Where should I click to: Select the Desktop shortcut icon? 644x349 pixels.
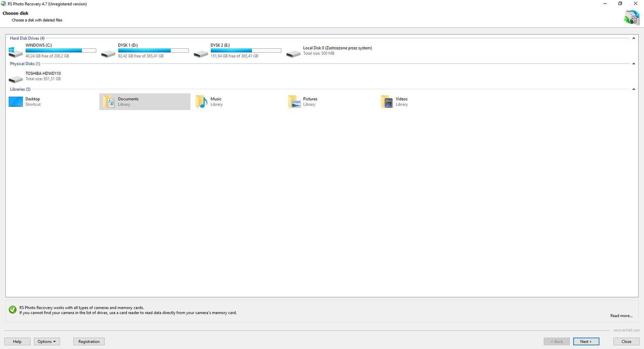16,101
